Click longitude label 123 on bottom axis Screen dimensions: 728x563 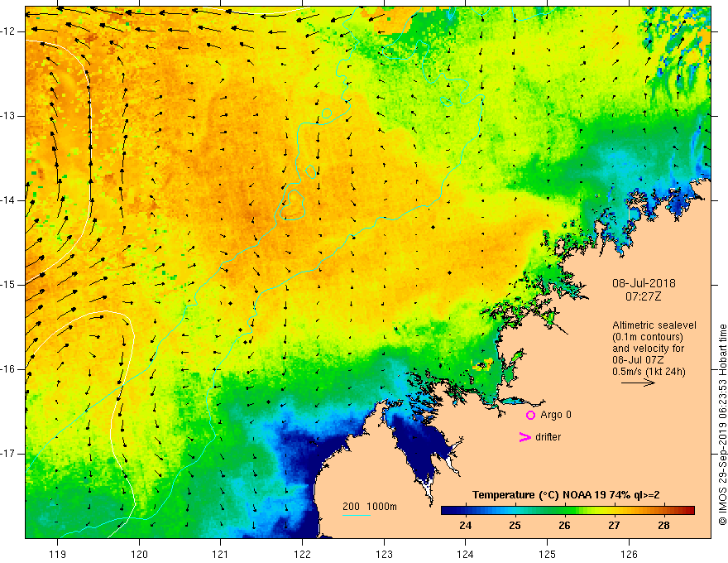pyautogui.click(x=384, y=554)
